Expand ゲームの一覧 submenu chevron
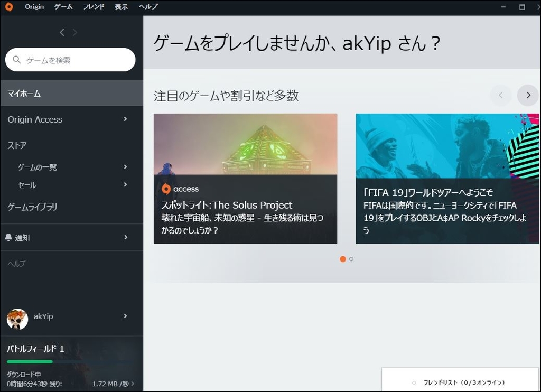The image size is (541, 392). coord(125,167)
